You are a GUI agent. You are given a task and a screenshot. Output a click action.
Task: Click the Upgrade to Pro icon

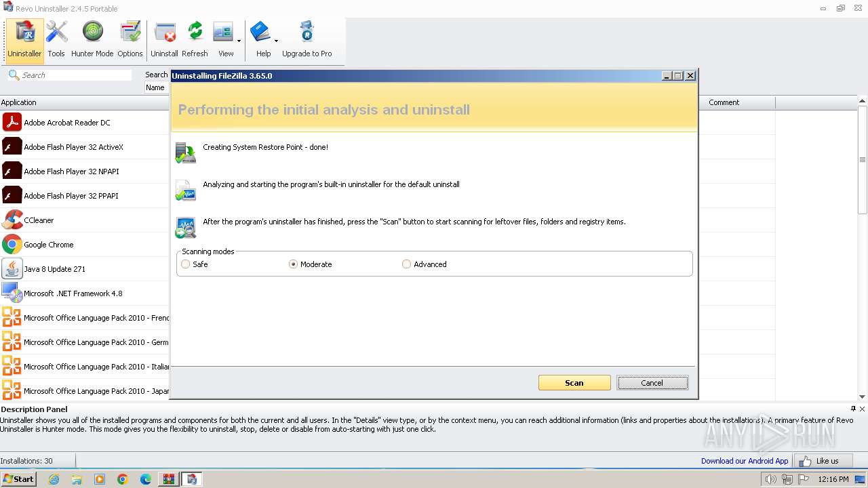307,40
